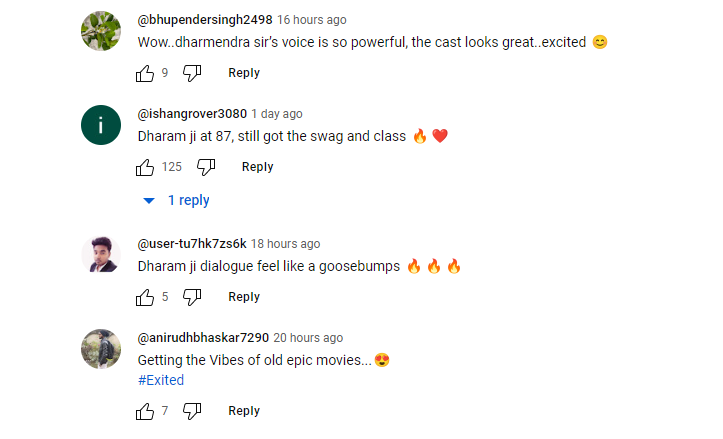The image size is (723, 439).
Task: Click the '16 hours ago' comment timestamp
Action: point(311,20)
